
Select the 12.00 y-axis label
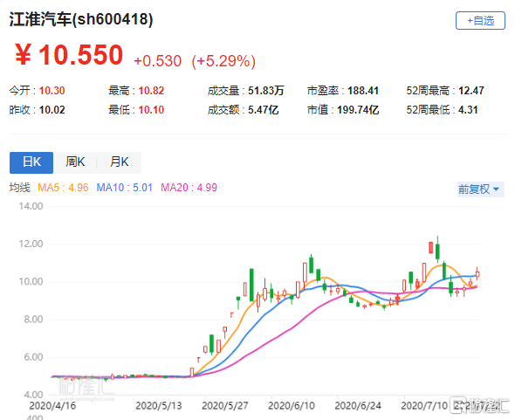(31, 244)
